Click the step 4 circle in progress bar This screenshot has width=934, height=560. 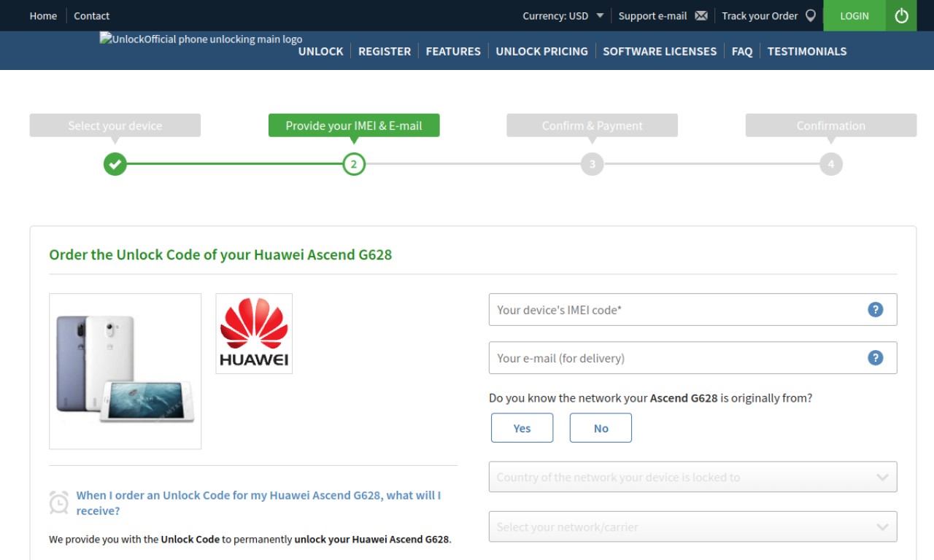[831, 164]
